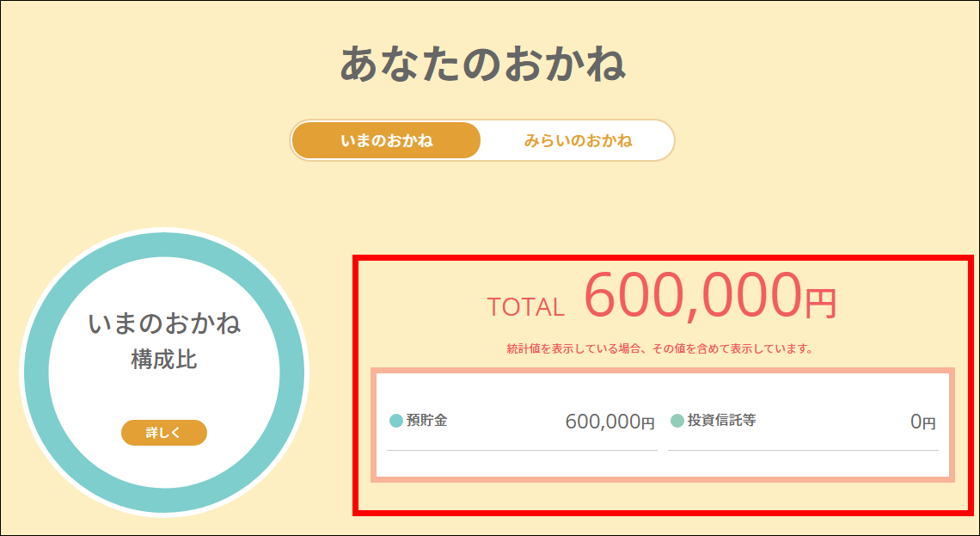The height and width of the screenshot is (536, 980).
Task: Click the teal dot beside 預貯金
Action: click(395, 421)
